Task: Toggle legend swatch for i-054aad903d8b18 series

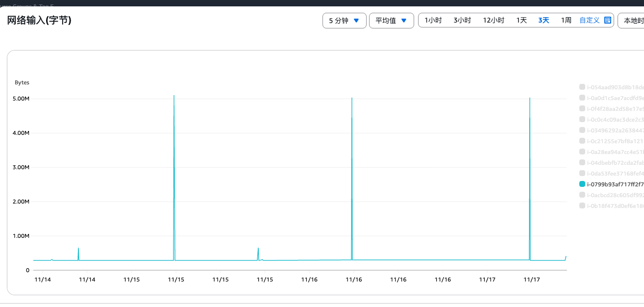Action: pyautogui.click(x=582, y=87)
